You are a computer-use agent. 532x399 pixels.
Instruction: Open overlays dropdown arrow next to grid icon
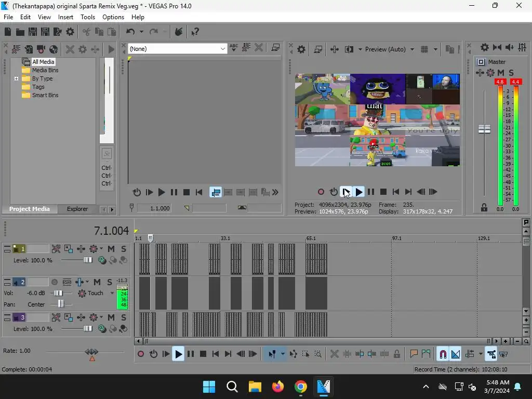pyautogui.click(x=435, y=49)
